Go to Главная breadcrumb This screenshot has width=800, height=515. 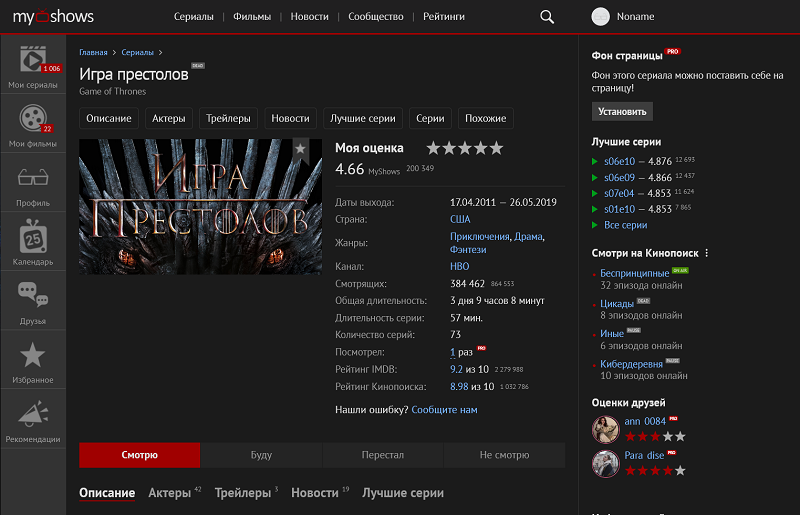93,53
